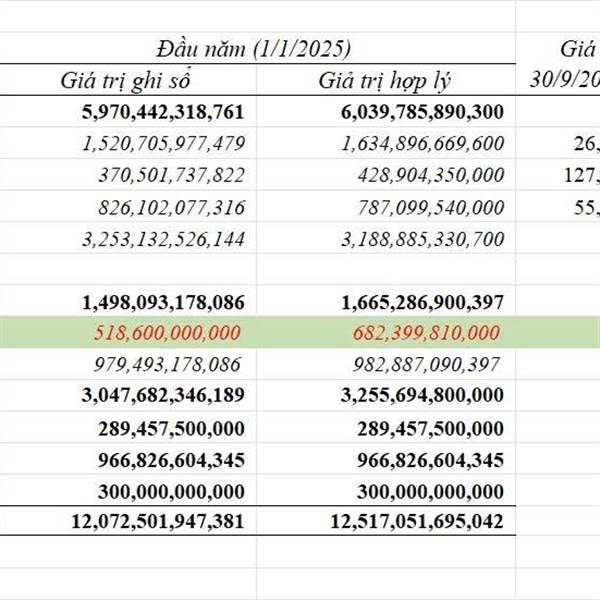Select bold cell 1,498,093,178,086
The image size is (600, 600).
coord(163,301)
